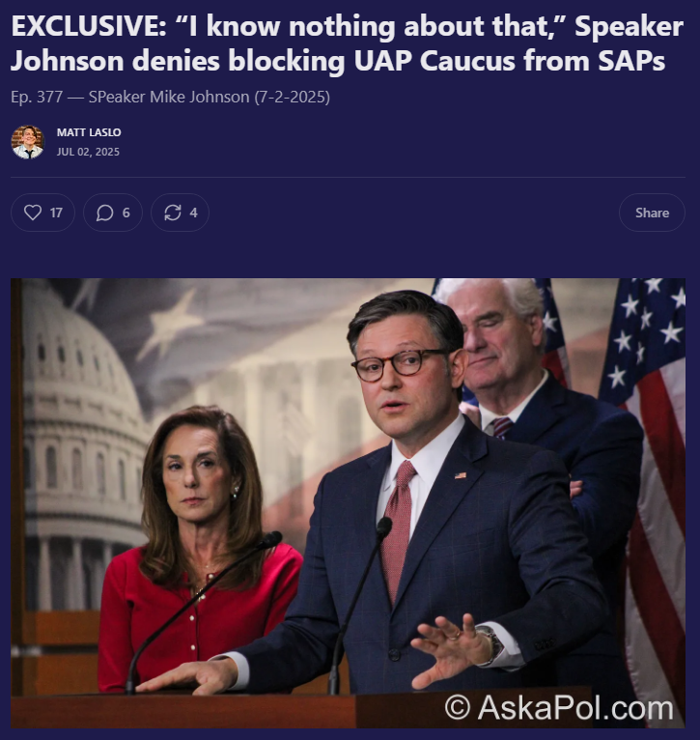The image size is (700, 740).
Task: Click the like count 17
Action: 56,213
